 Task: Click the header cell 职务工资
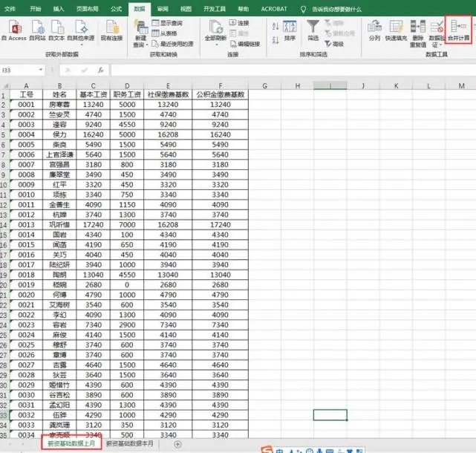127,94
